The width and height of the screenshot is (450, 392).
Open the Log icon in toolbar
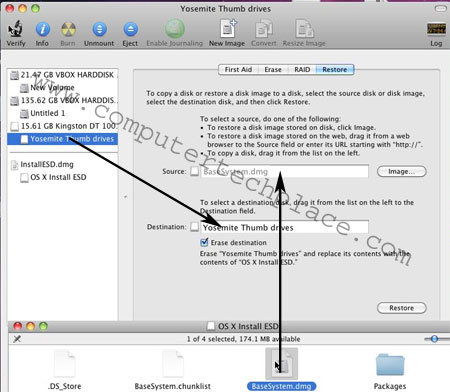tap(436, 29)
